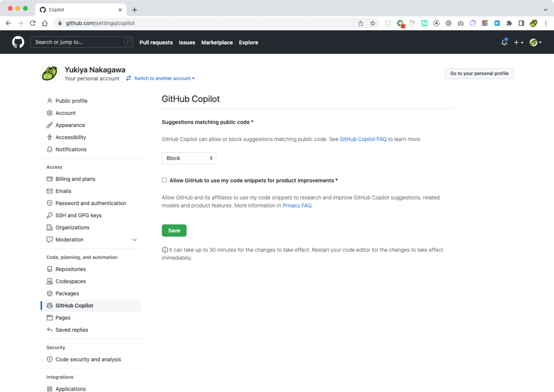The height and width of the screenshot is (392, 554).
Task: Click your profile avatar in the top right
Action: 534,42
